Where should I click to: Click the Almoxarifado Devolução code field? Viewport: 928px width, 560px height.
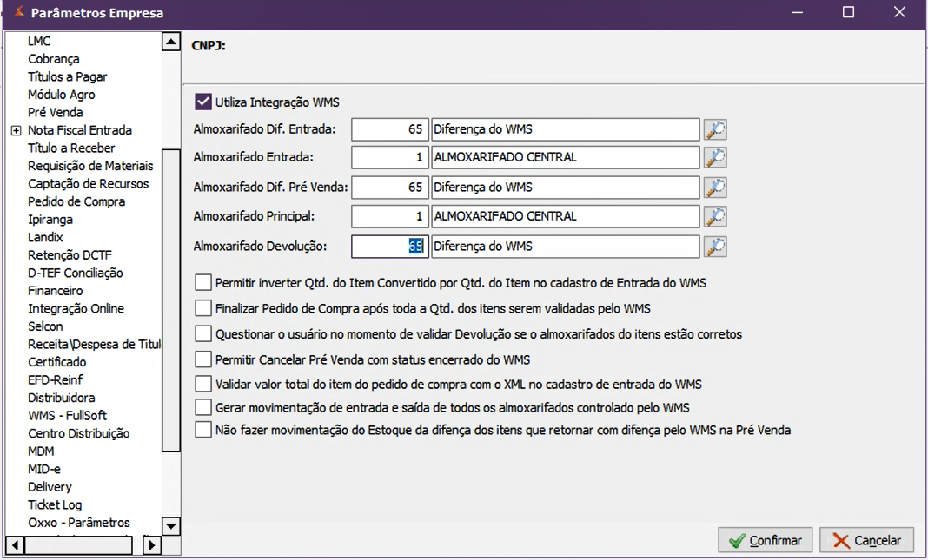389,247
